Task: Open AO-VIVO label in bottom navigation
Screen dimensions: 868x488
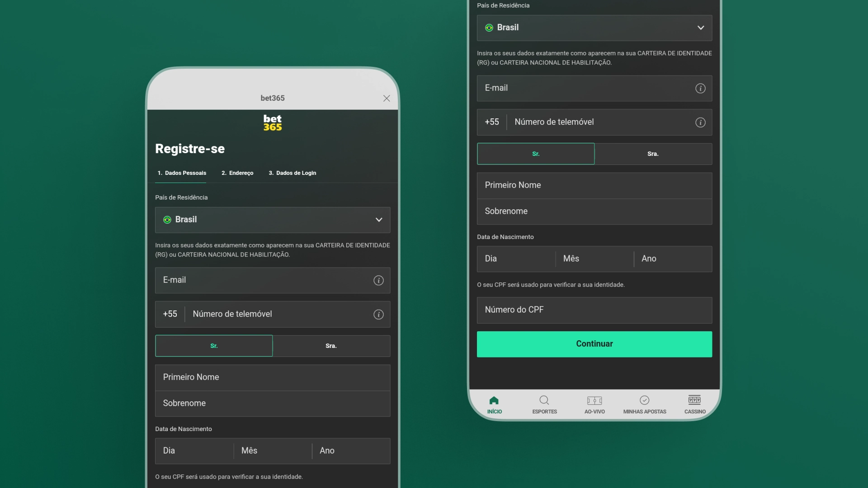Action: coord(594,412)
